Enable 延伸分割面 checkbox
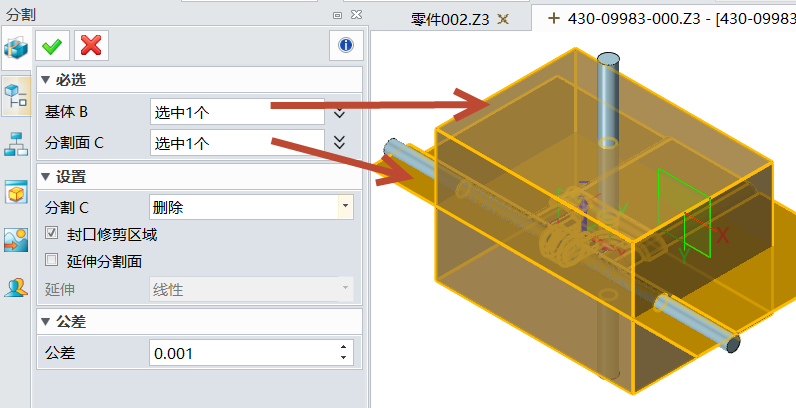This screenshot has height=408, width=796. tap(52, 260)
